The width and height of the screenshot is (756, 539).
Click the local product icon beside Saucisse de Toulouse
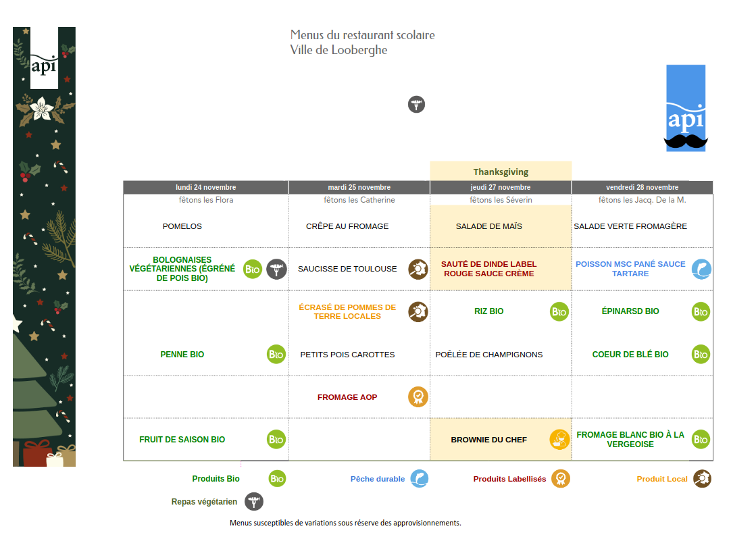coord(418,269)
